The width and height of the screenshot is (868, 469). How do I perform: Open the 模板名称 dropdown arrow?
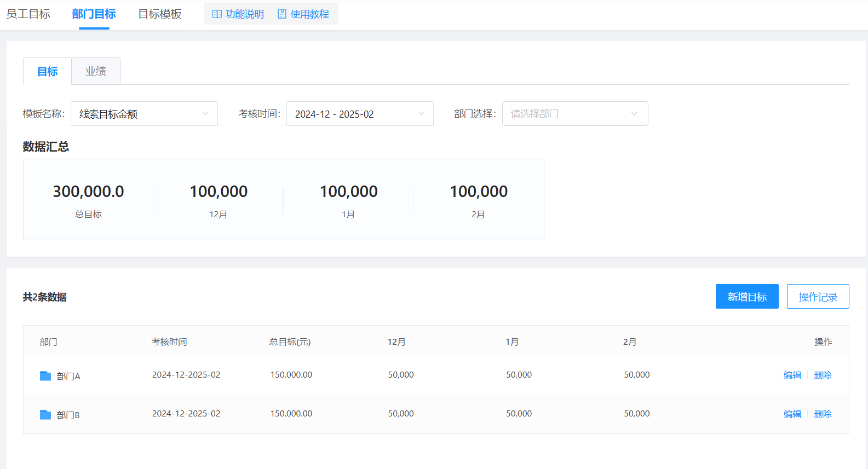[x=205, y=114]
